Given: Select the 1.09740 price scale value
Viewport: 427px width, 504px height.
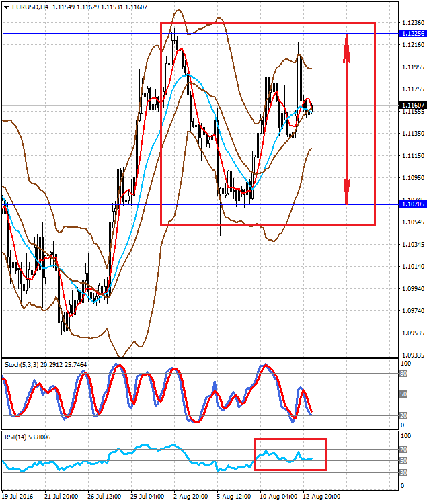Looking at the screenshot, I should [413, 311].
